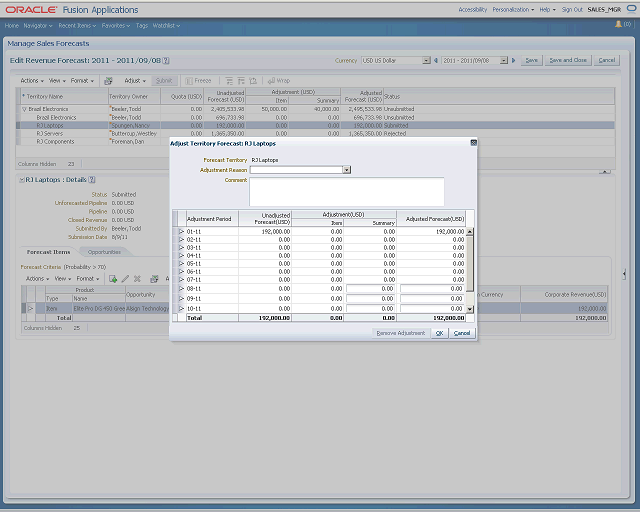Screen dimensions: 640x512
Task: Open Format menu in Forecast Items toolbar
Action: [88, 279]
